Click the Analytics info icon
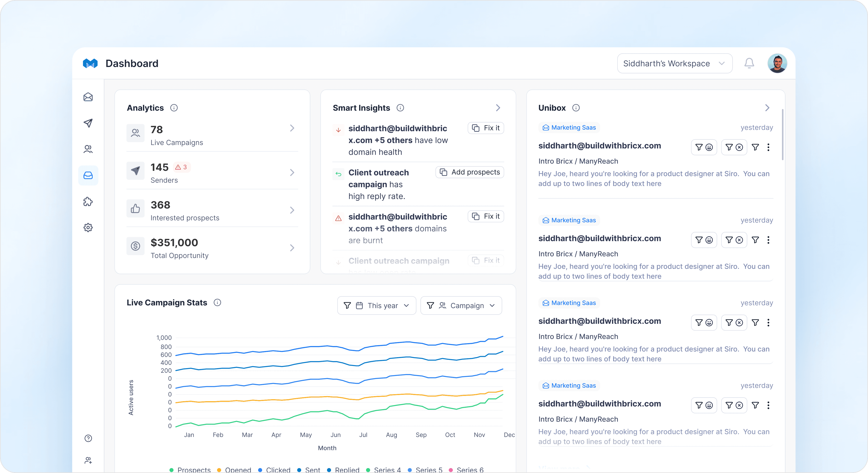The image size is (868, 473). [x=174, y=108]
